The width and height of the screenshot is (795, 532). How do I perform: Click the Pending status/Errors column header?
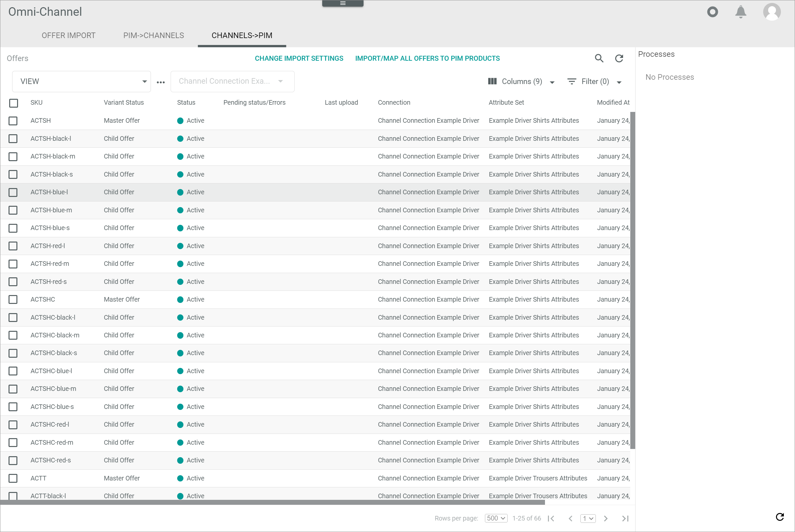pyautogui.click(x=254, y=102)
